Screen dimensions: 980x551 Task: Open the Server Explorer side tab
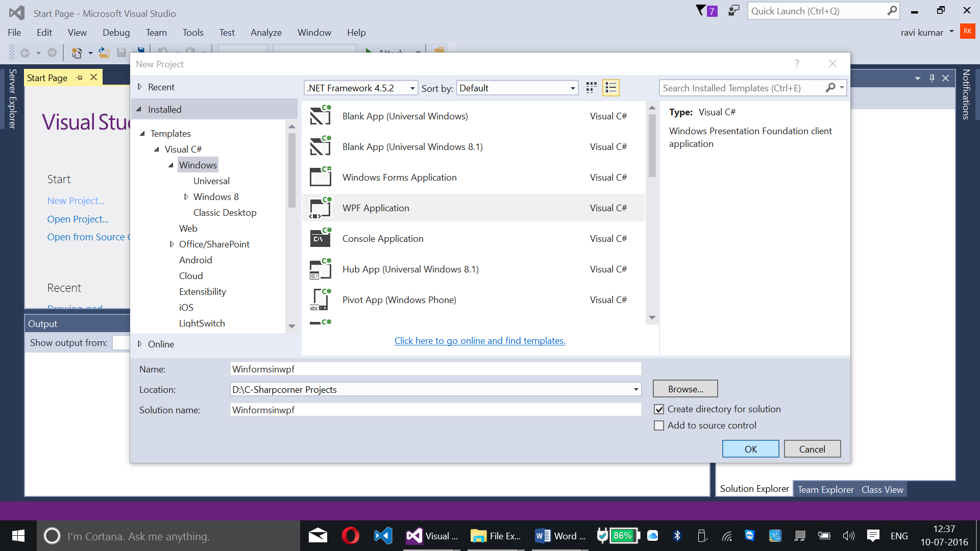click(12, 98)
